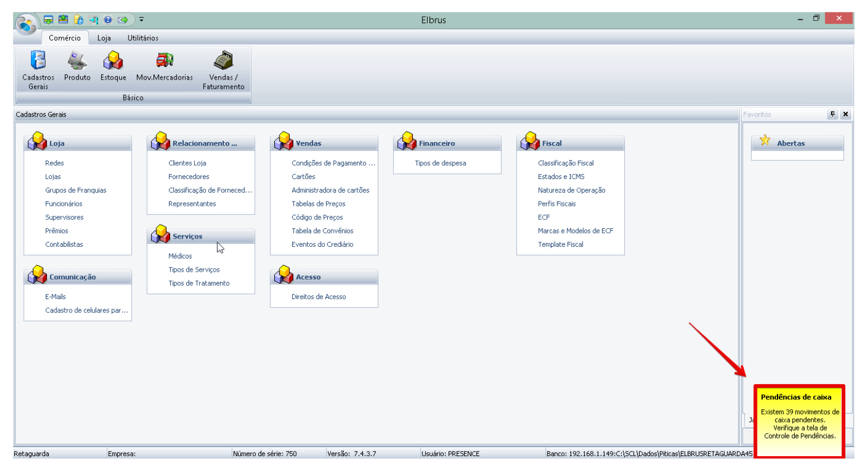Collapse the Abertas favorites group header
This screenshot has width=868, height=471.
tap(797, 143)
